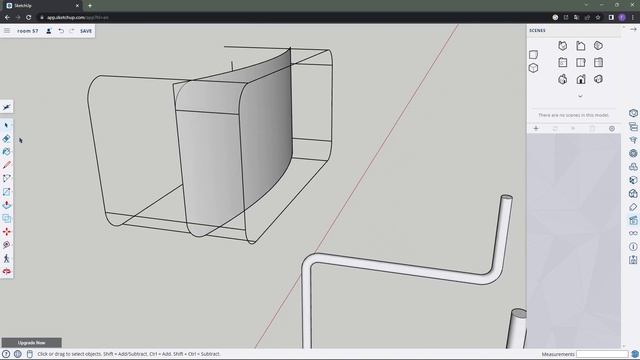Open the Tags panel
Screen dimensions: 640x360
(633, 207)
